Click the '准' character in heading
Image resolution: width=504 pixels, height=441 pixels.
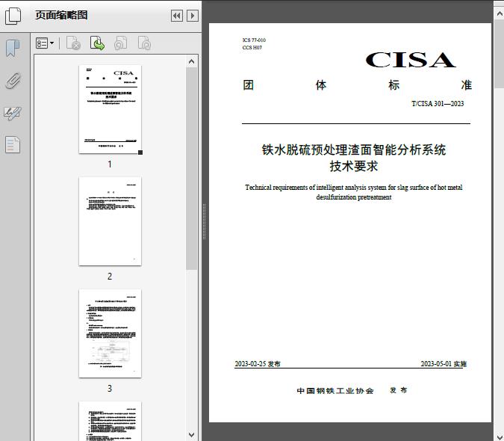[x=467, y=85]
